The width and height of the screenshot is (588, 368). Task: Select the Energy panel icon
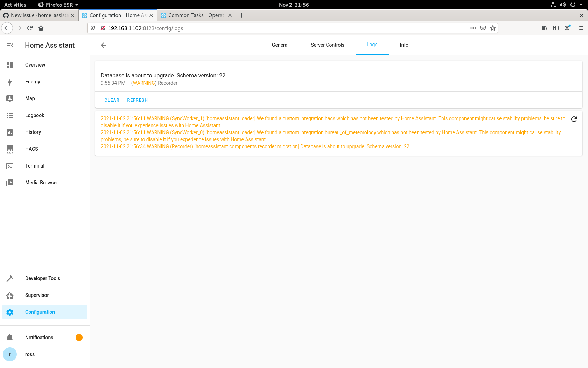click(10, 82)
